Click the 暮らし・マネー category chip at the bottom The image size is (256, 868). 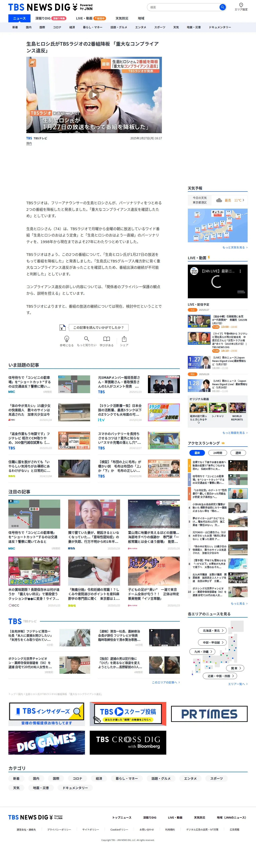tap(126, 778)
